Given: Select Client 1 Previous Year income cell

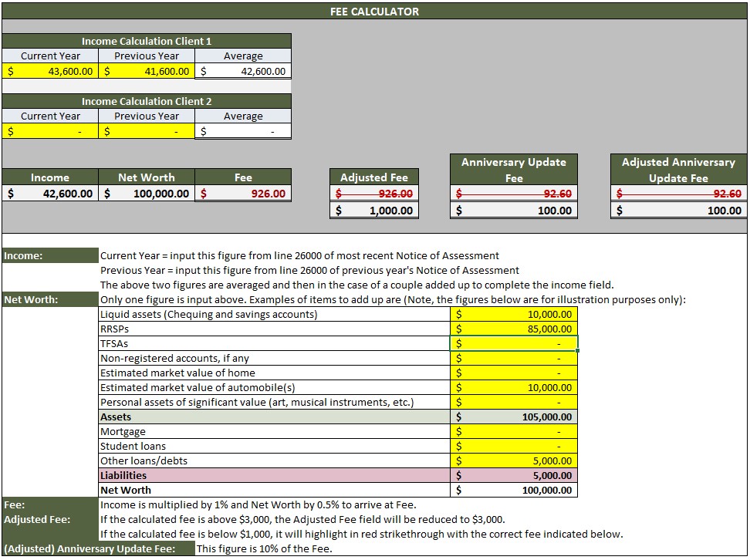Looking at the screenshot, I should pos(147,71).
